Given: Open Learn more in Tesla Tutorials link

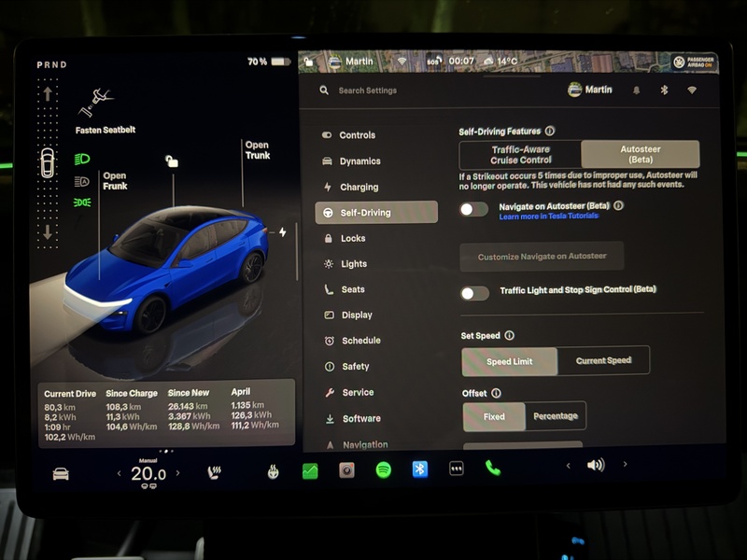Looking at the screenshot, I should (x=548, y=217).
